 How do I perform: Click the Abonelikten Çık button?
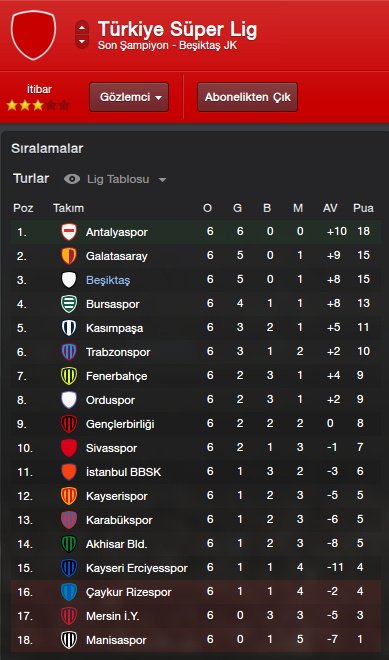point(248,97)
